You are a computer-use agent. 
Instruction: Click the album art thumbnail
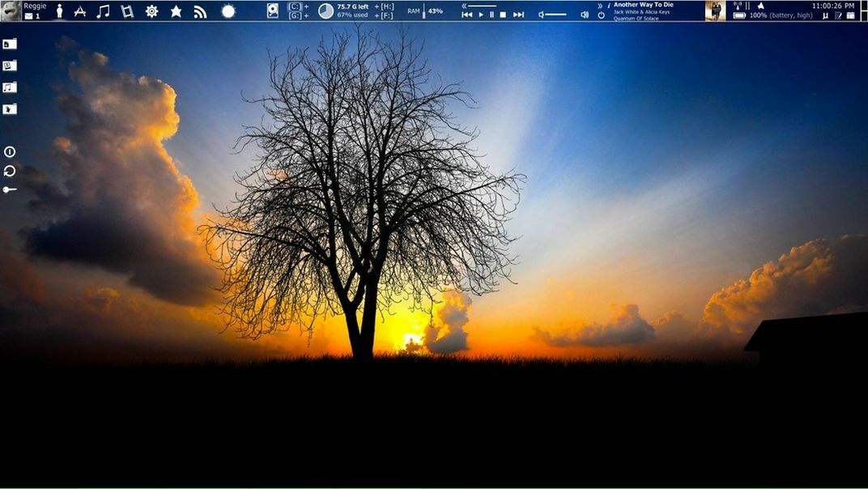pyautogui.click(x=715, y=11)
